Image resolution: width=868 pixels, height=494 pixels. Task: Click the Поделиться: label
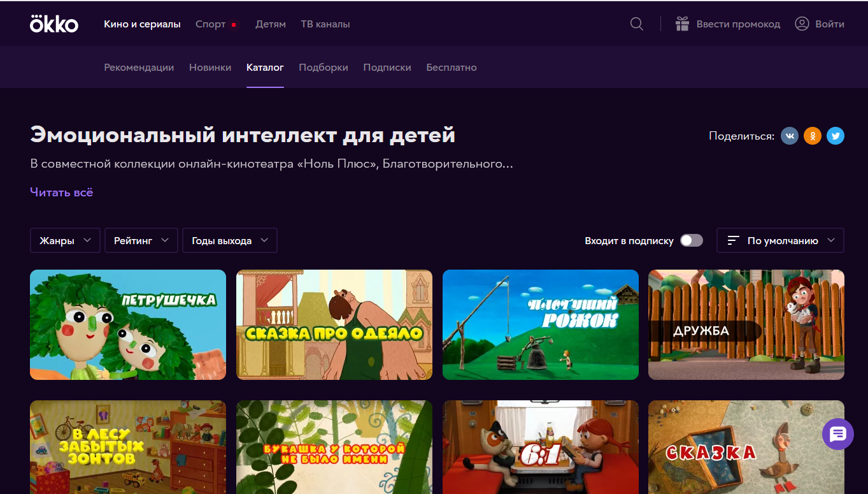pyautogui.click(x=742, y=136)
